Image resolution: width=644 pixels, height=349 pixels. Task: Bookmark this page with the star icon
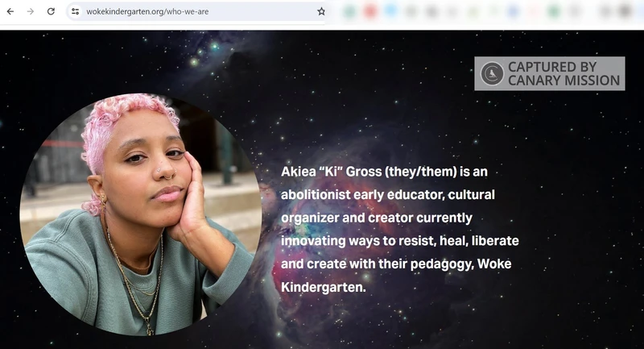pyautogui.click(x=320, y=11)
